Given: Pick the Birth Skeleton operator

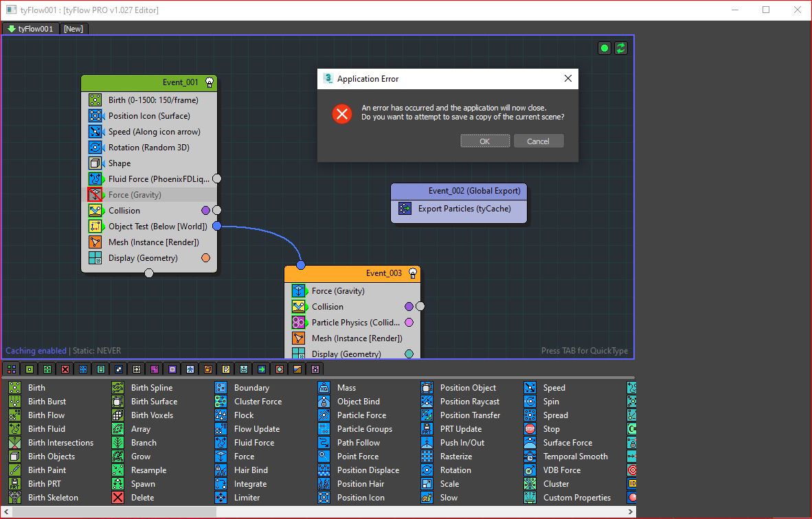Looking at the screenshot, I should 43,497.
